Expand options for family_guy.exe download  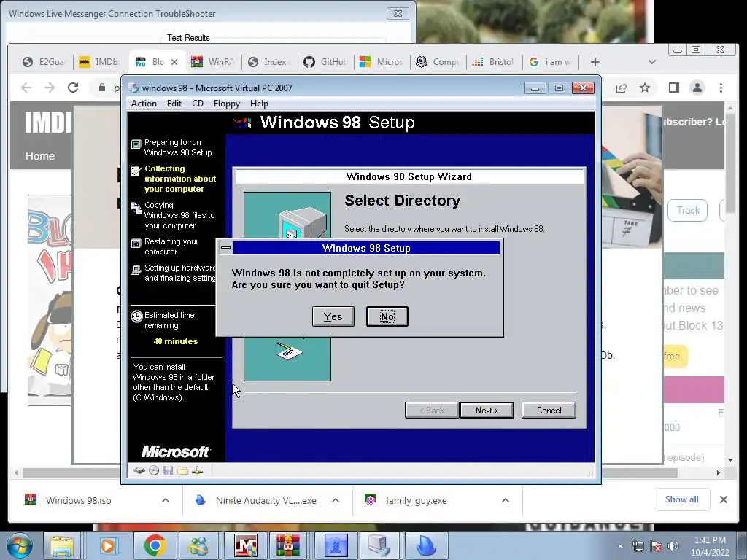(x=506, y=500)
